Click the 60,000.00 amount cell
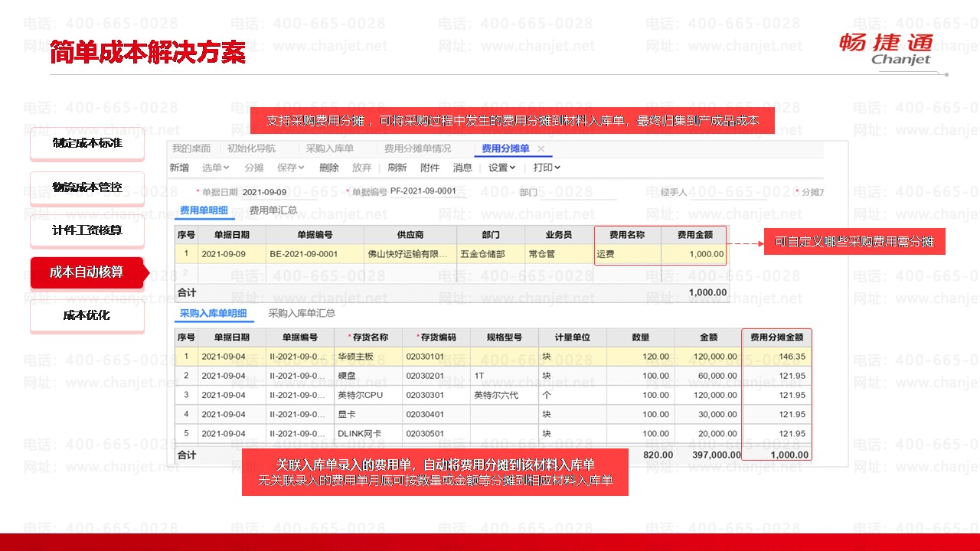The width and height of the screenshot is (980, 551). tap(708, 376)
